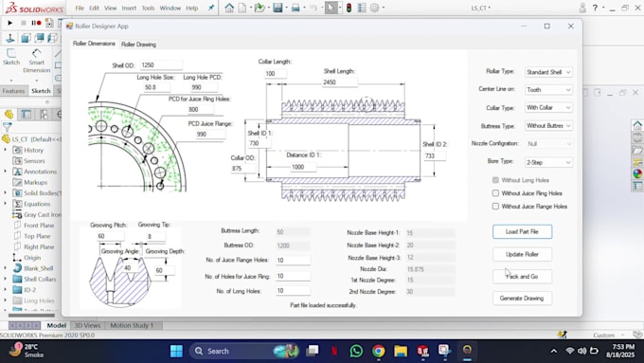Image resolution: width=644 pixels, height=363 pixels.
Task: Expand the Annotations tree node
Action: 6,172
